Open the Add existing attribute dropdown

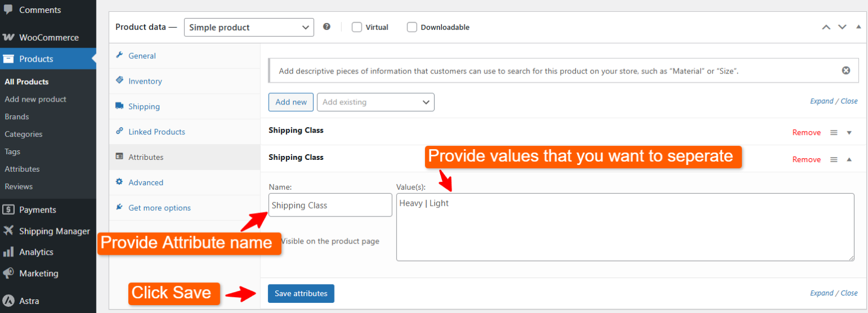coord(375,102)
